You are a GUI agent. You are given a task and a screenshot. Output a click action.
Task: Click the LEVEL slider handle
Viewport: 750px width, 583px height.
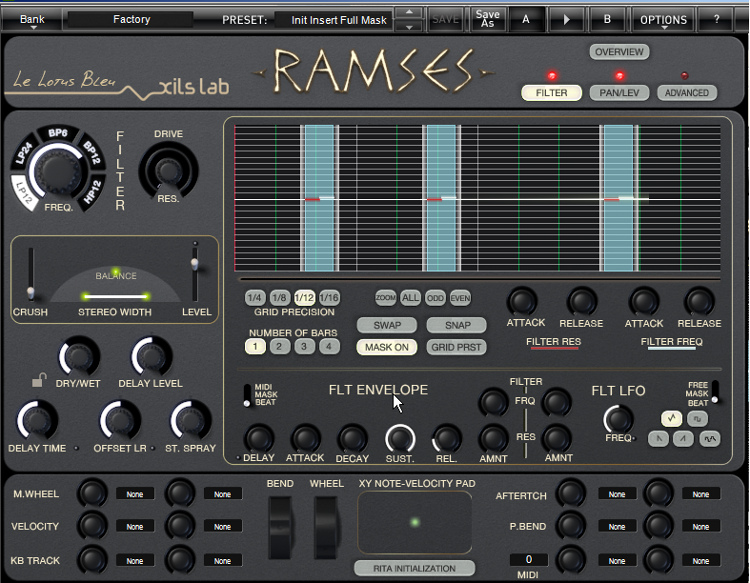194,264
